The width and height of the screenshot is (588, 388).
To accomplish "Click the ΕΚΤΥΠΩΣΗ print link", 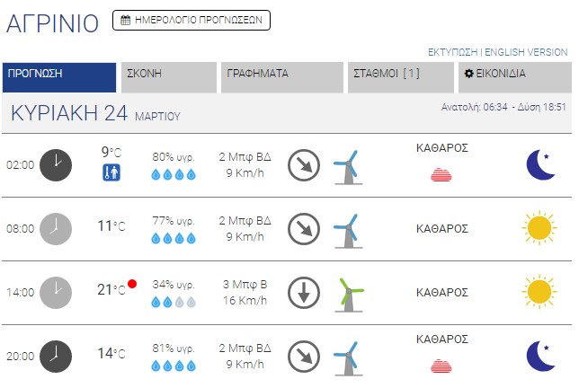I will 452,52.
